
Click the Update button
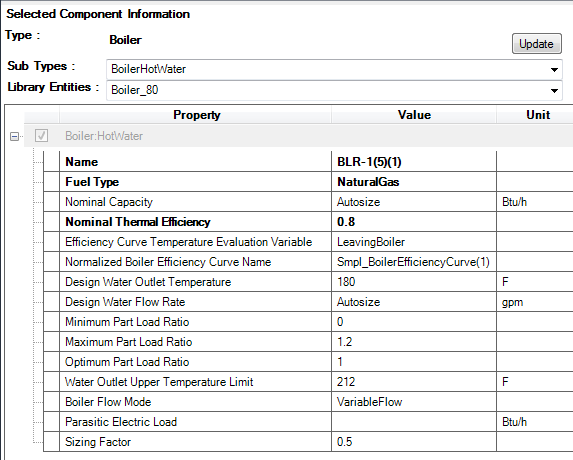(536, 43)
